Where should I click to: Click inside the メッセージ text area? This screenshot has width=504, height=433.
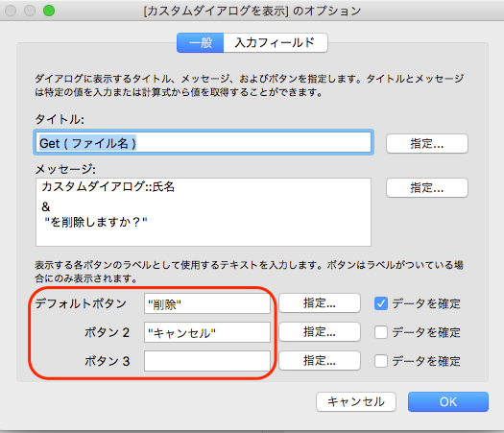(x=204, y=212)
